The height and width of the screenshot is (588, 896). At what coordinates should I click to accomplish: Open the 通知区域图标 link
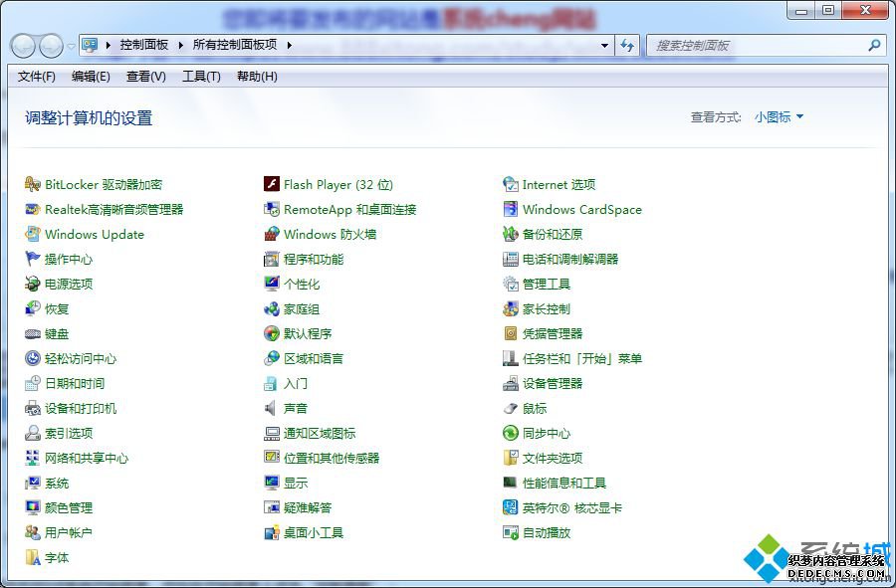[320, 434]
